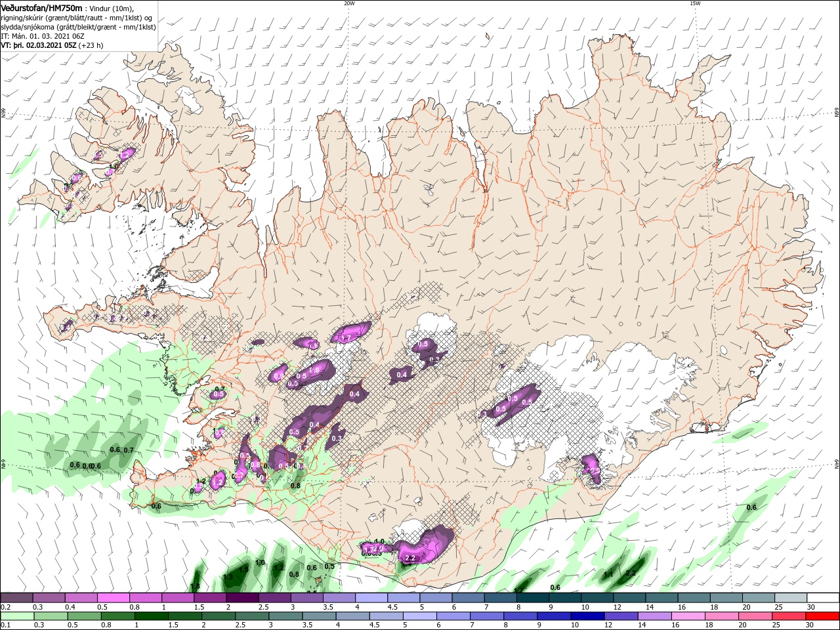Click the 0.1 label in the rain legend row
This screenshot has width=840, height=630.
5,625
